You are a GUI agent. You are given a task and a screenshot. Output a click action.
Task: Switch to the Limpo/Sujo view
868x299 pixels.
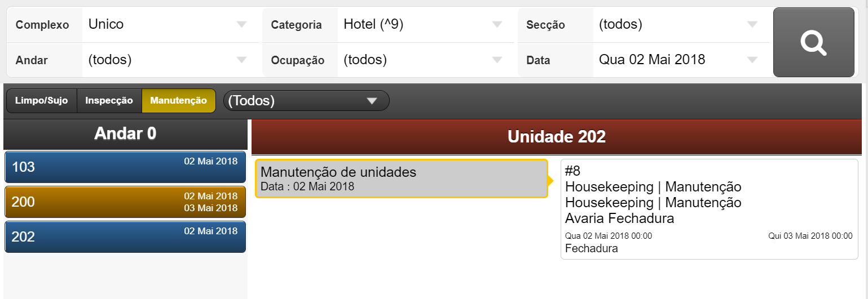point(41,101)
